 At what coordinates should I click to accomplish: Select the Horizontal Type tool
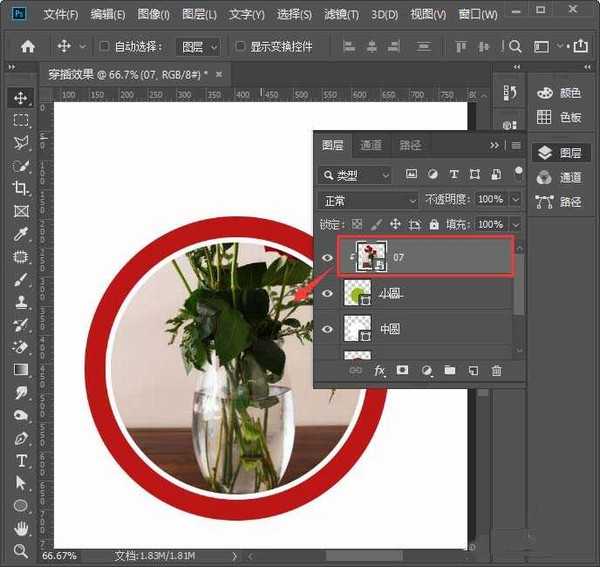point(20,461)
